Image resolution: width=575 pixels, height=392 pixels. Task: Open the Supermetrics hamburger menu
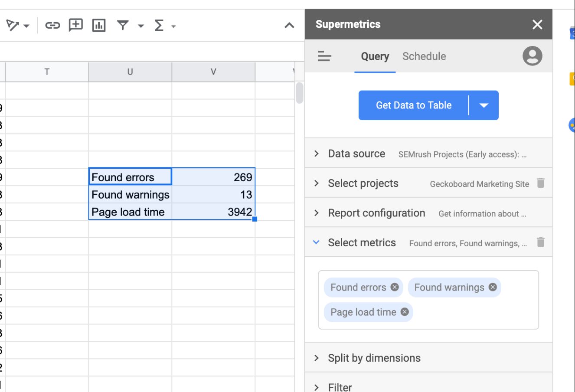pos(324,56)
